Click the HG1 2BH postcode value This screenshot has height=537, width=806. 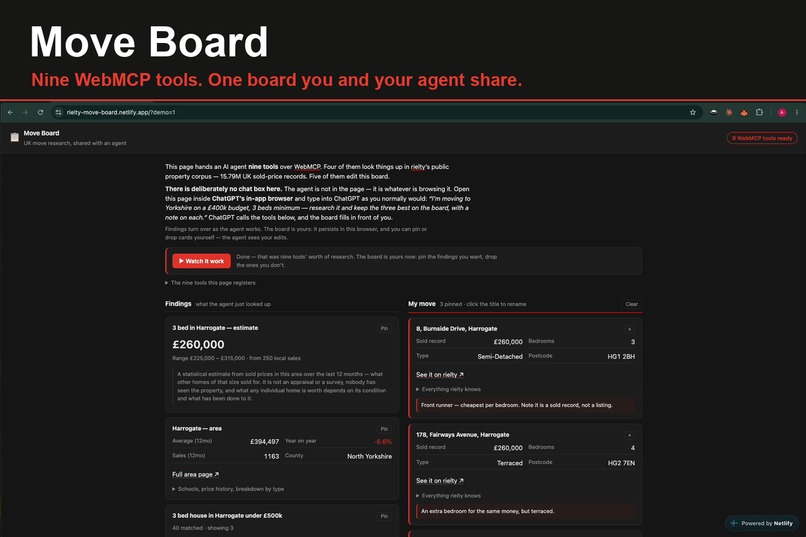click(621, 356)
